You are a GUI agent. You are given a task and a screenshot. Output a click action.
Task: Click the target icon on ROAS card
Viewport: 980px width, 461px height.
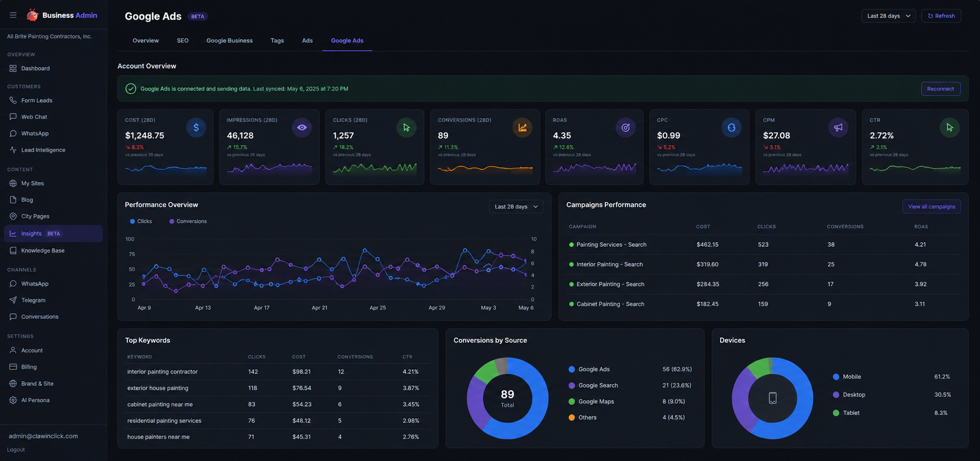click(625, 128)
